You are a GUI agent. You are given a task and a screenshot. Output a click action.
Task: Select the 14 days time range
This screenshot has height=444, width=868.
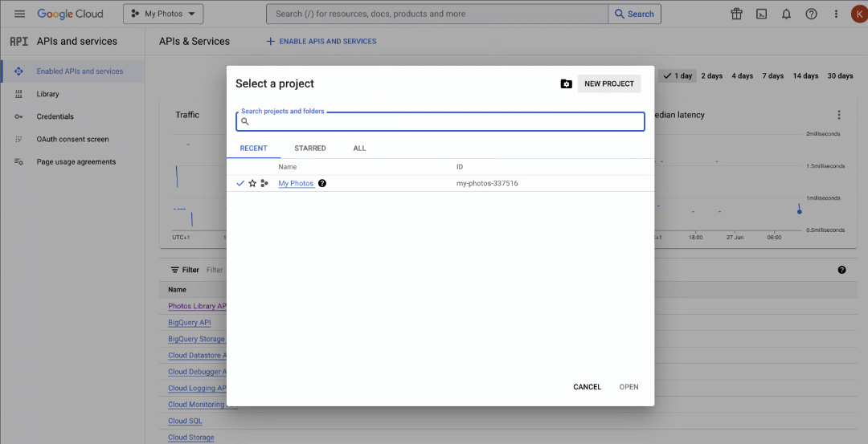805,75
